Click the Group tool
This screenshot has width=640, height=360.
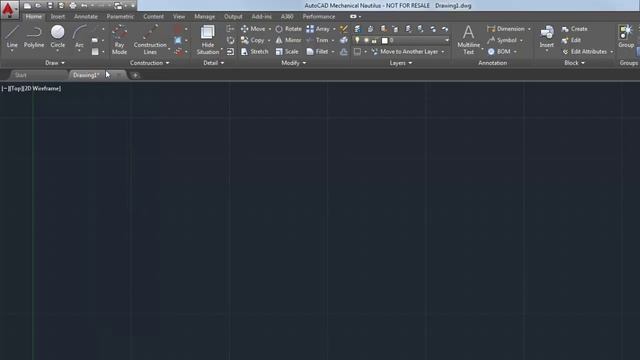[626, 37]
